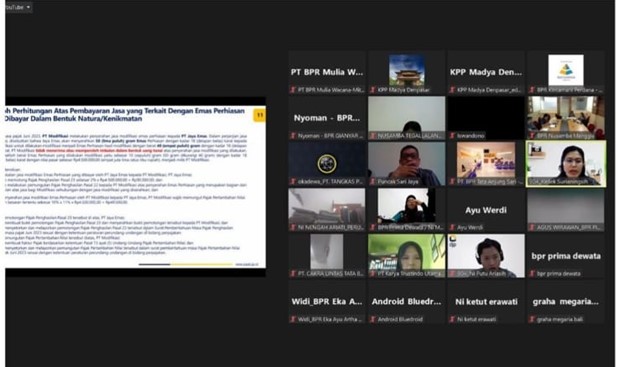This screenshot has height=367, width=619.
Task: Select the BPR Nusamba Mengwi meeting room tile
Action: pos(566,118)
